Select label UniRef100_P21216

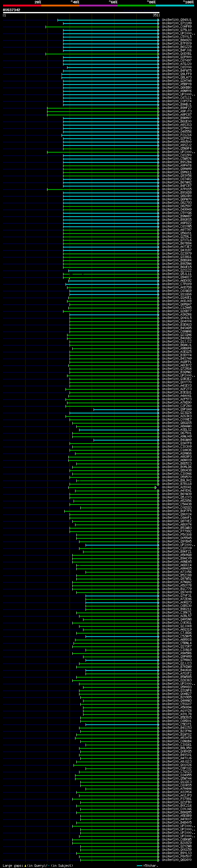[177, 135]
